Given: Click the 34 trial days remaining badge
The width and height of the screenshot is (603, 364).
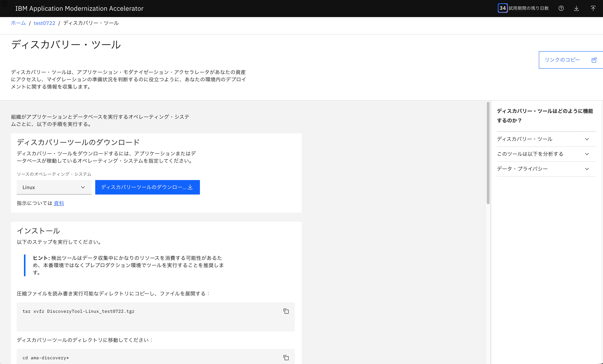Looking at the screenshot, I should tap(503, 8).
